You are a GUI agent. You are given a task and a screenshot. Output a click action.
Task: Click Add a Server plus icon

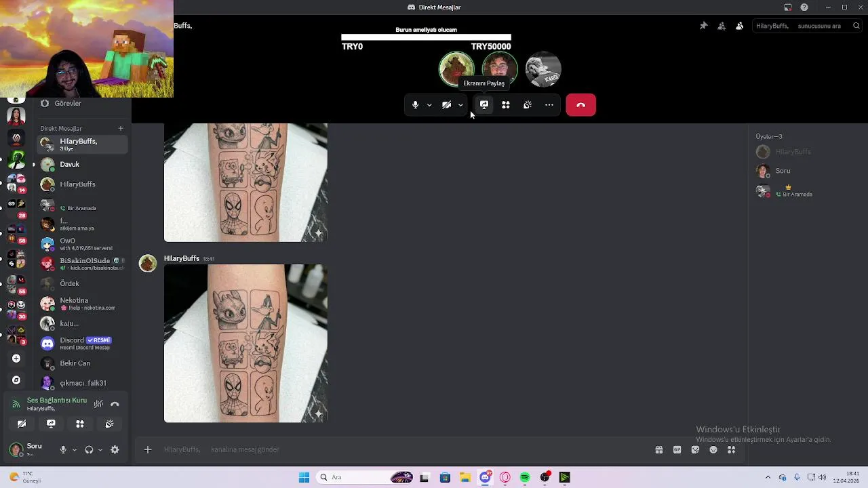[16, 359]
